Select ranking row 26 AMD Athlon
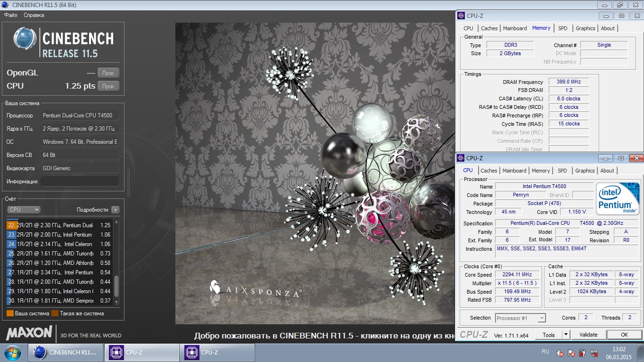 tap(59, 263)
